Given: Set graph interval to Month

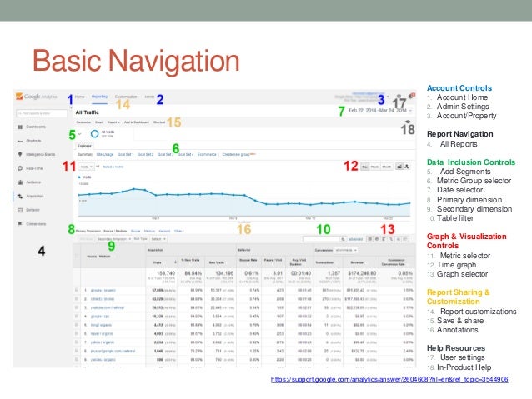Looking at the screenshot, I should point(386,167).
